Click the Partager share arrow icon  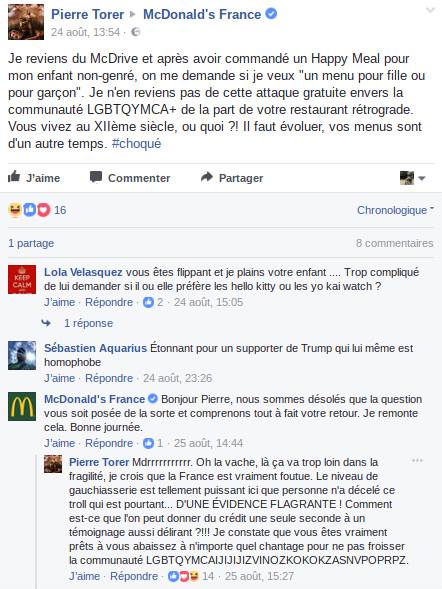tap(207, 177)
